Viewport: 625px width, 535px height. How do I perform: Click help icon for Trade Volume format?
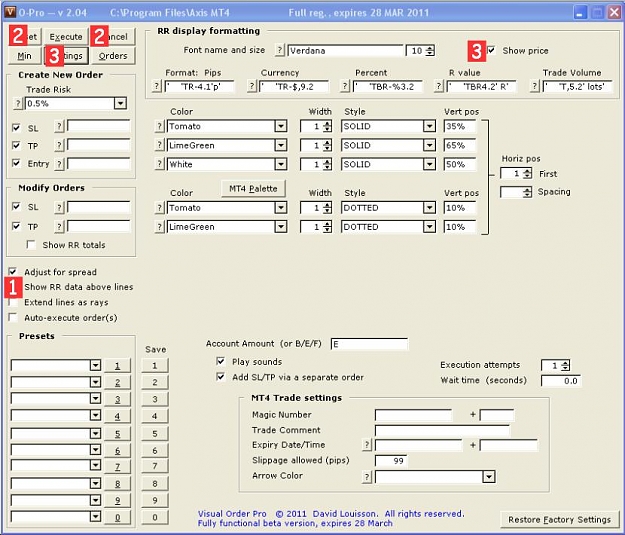tap(535, 87)
